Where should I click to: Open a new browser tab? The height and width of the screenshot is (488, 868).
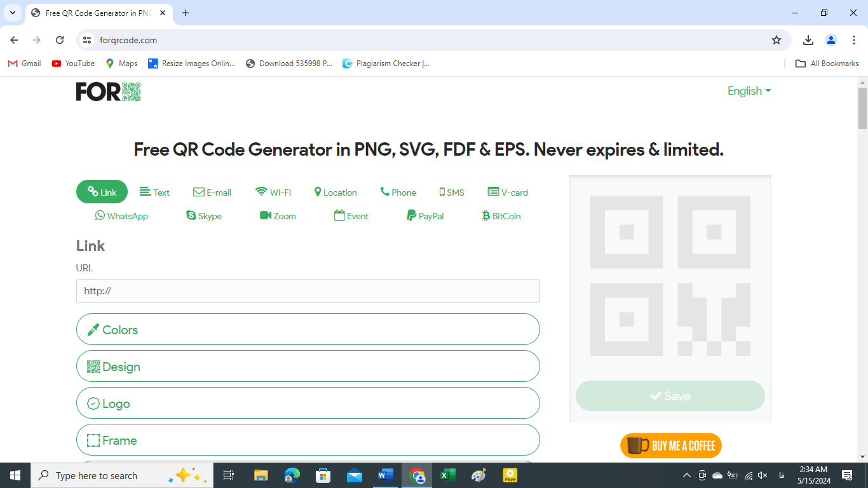[x=186, y=13]
